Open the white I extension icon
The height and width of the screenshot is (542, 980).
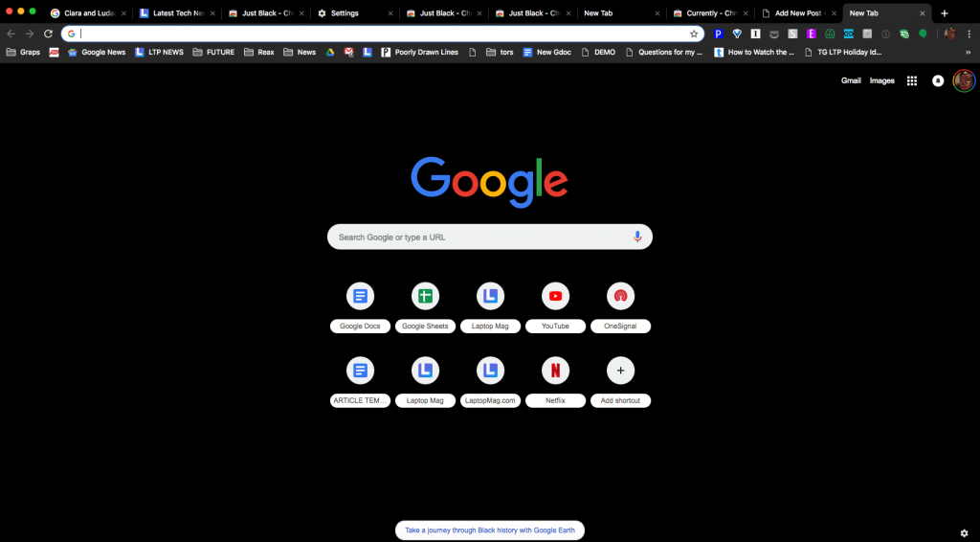pyautogui.click(x=756, y=34)
